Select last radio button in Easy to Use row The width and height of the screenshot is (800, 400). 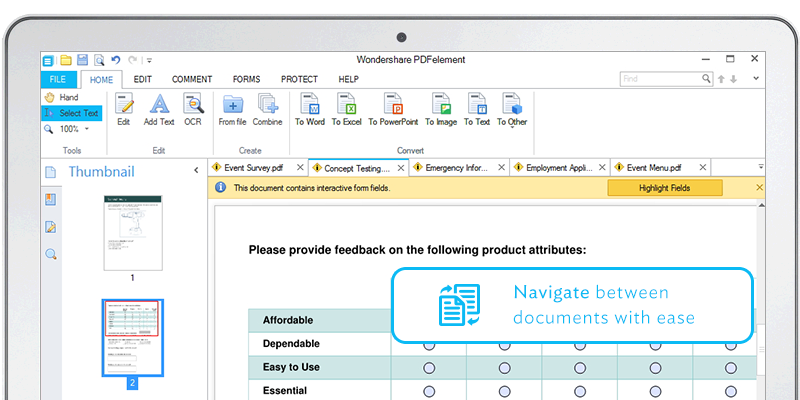(x=731, y=368)
